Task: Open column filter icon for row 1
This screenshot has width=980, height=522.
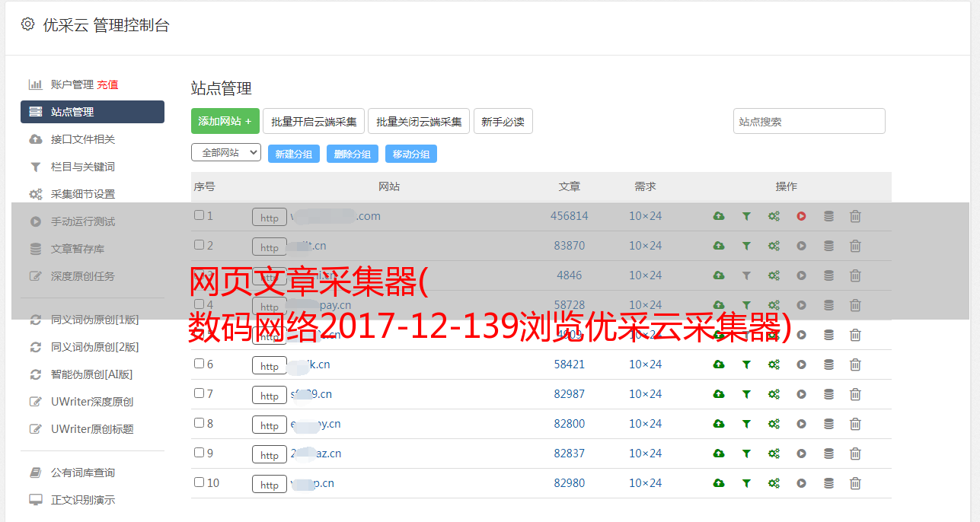Action: click(746, 216)
